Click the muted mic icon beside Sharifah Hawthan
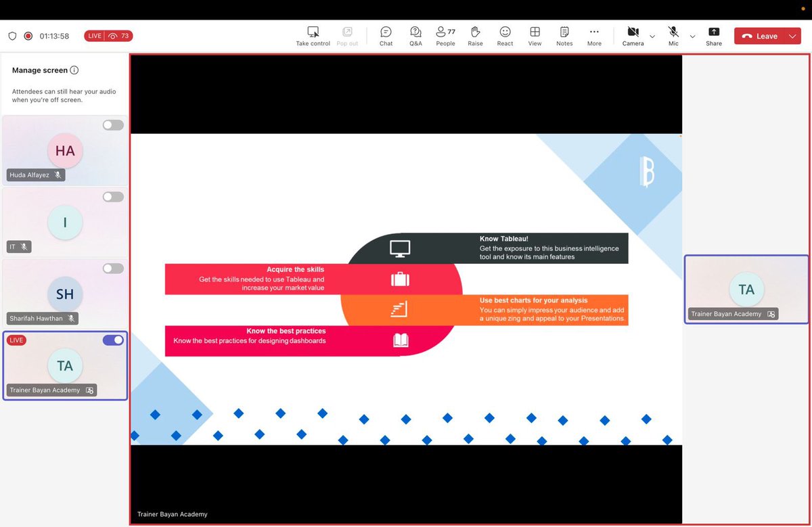The image size is (812, 527). pyautogui.click(x=70, y=319)
